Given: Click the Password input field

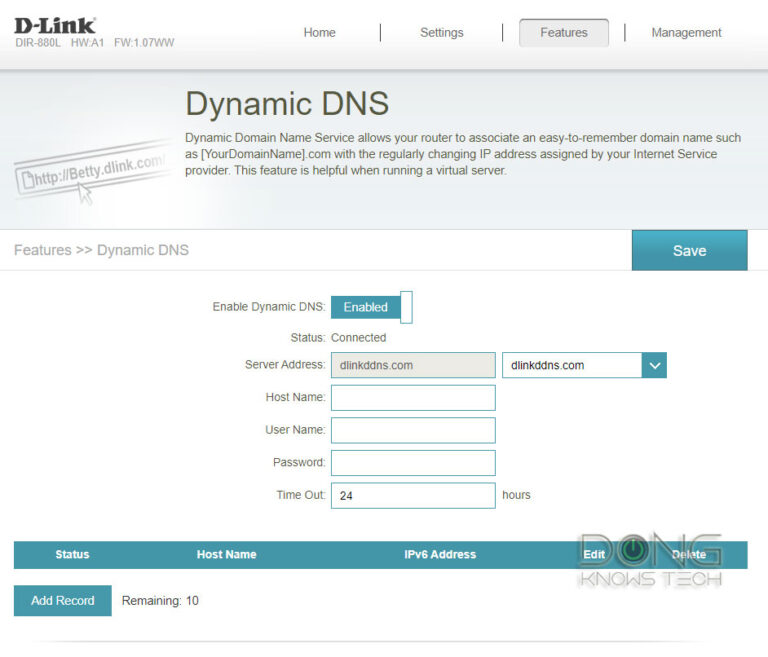Looking at the screenshot, I should pos(413,462).
